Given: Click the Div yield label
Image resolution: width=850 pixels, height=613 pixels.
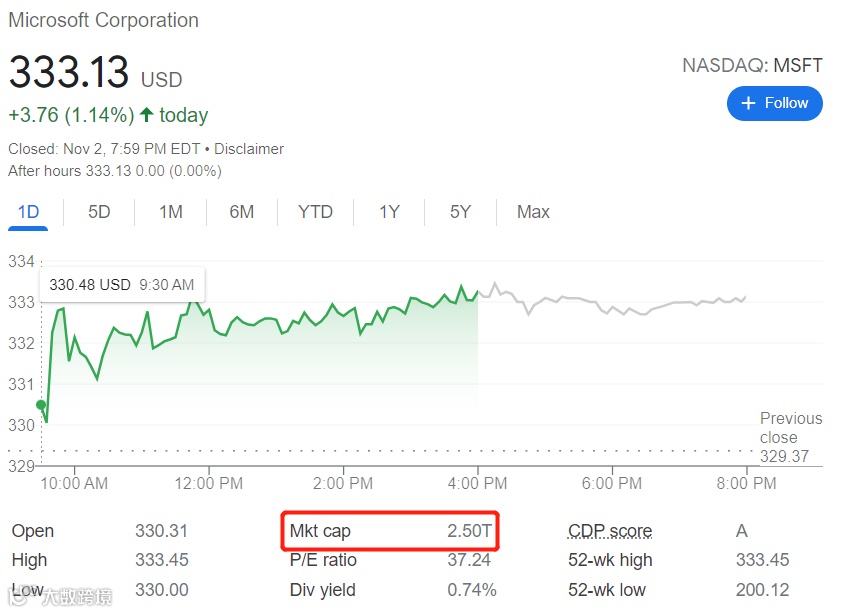Looking at the screenshot, I should coord(323,590).
